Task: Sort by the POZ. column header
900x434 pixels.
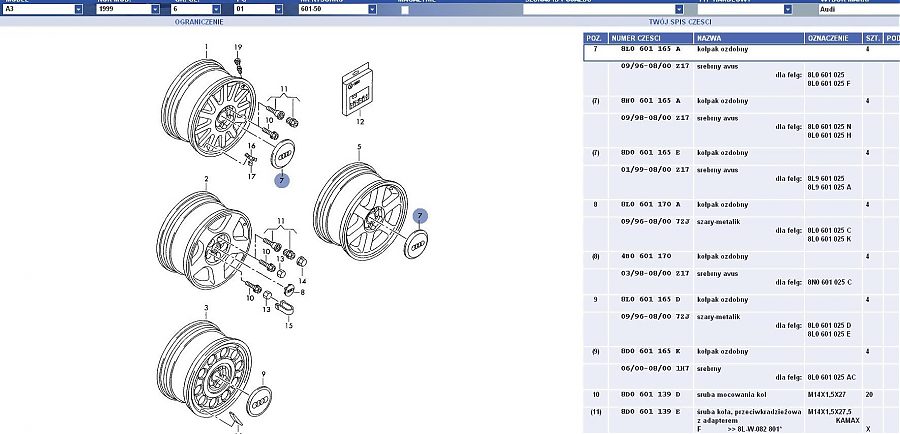Action: (x=595, y=38)
